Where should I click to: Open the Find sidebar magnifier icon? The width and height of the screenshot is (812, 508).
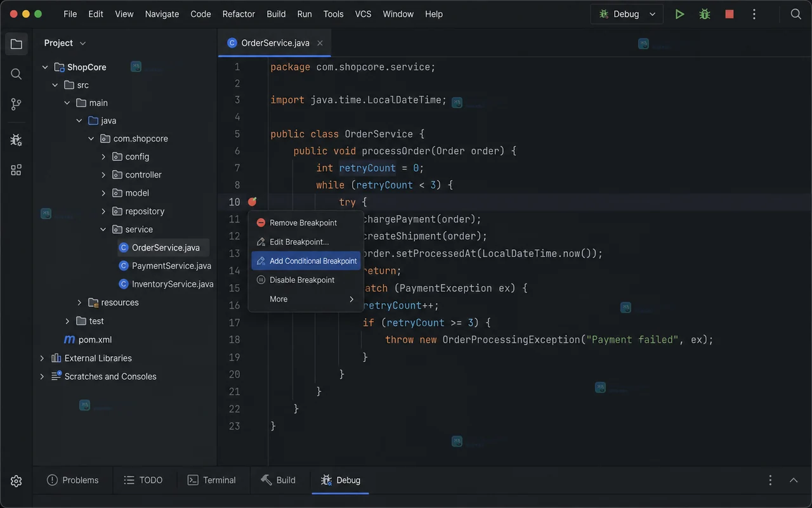(16, 74)
